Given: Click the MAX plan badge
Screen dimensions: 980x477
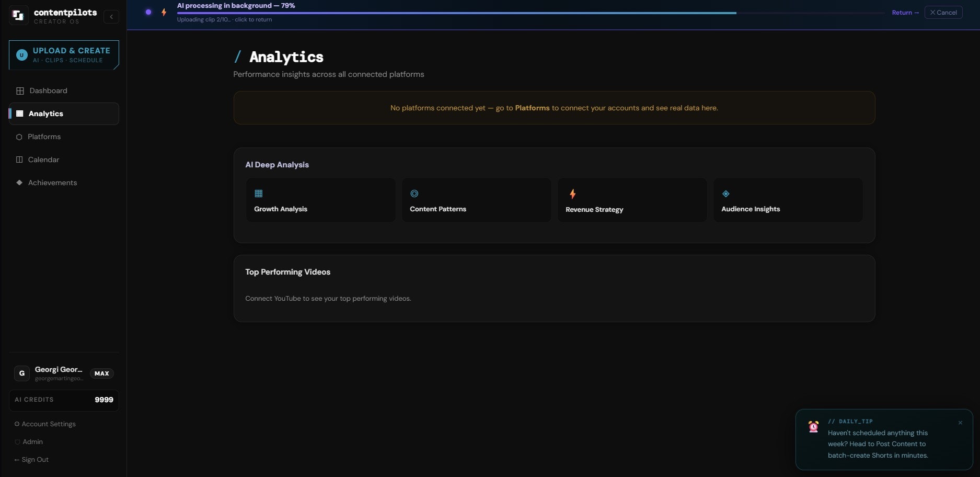Looking at the screenshot, I should coord(102,373).
